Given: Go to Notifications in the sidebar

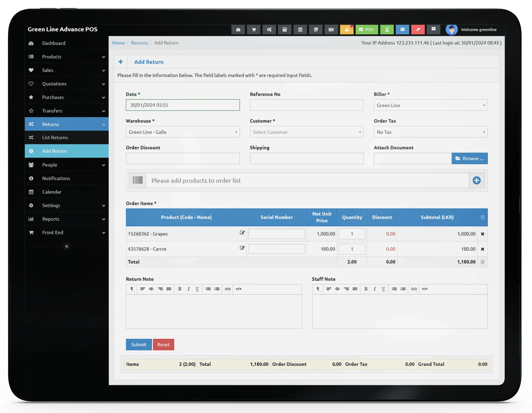Looking at the screenshot, I should pyautogui.click(x=56, y=178).
